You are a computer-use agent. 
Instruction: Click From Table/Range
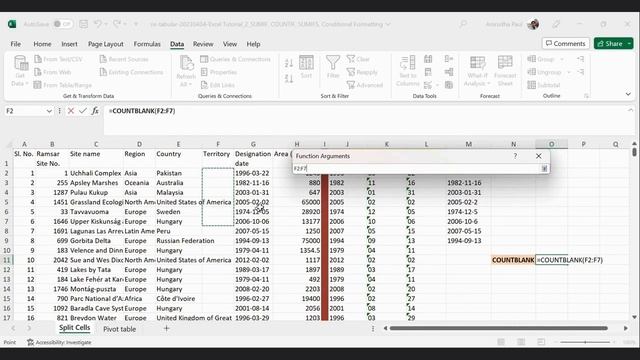[x=63, y=85]
